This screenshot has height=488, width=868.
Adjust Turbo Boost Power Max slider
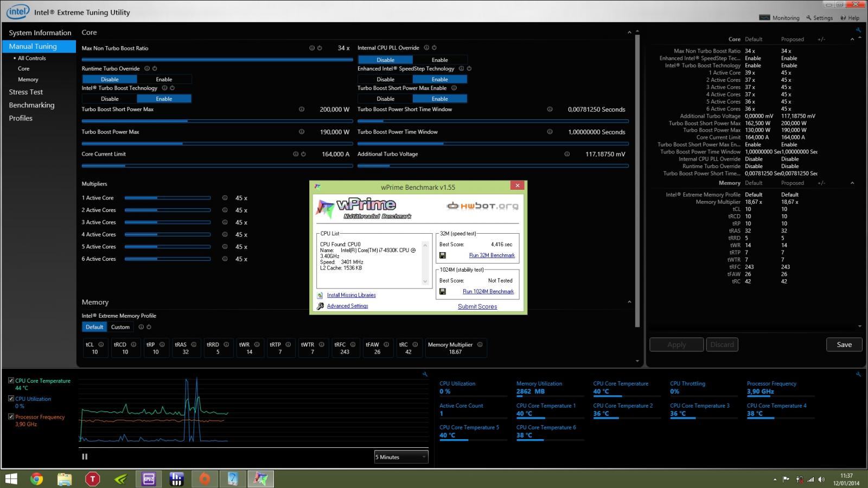click(x=217, y=144)
